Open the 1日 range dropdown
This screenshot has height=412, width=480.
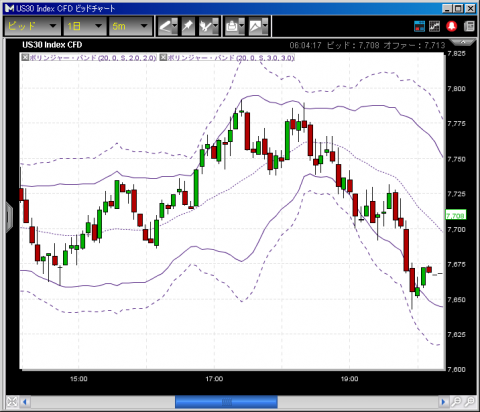tap(85, 26)
